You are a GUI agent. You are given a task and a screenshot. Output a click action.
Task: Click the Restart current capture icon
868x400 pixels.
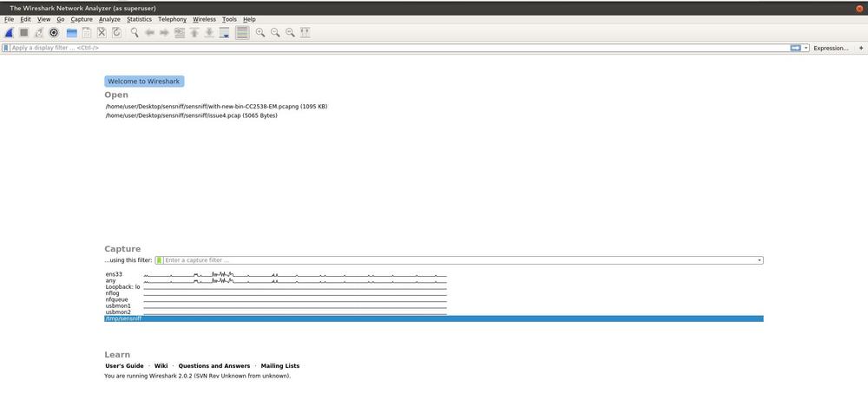point(39,33)
